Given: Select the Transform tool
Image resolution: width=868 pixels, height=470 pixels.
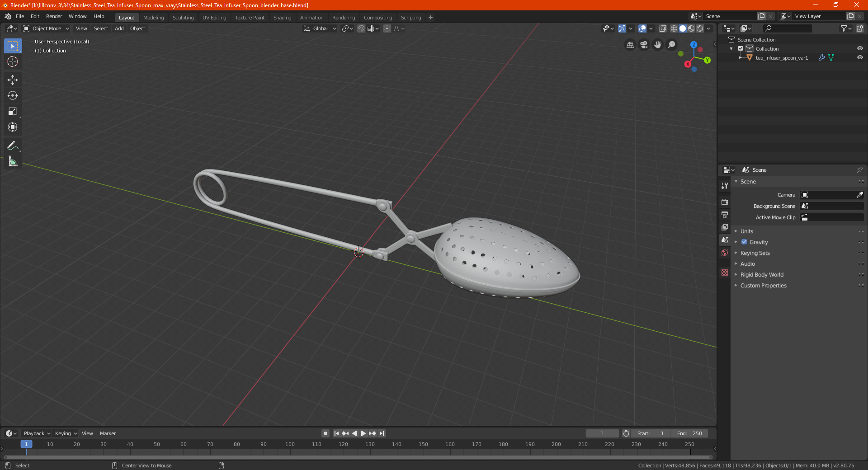Looking at the screenshot, I should pyautogui.click(x=13, y=127).
